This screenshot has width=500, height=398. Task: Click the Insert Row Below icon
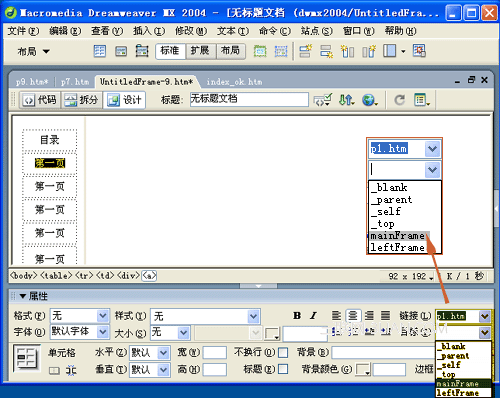pos(326,51)
